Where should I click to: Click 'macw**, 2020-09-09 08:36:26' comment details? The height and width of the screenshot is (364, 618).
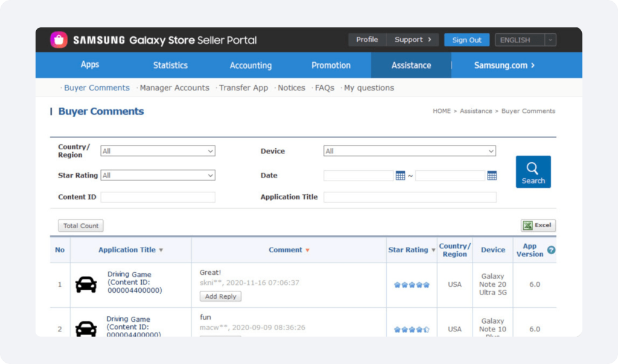[252, 327]
